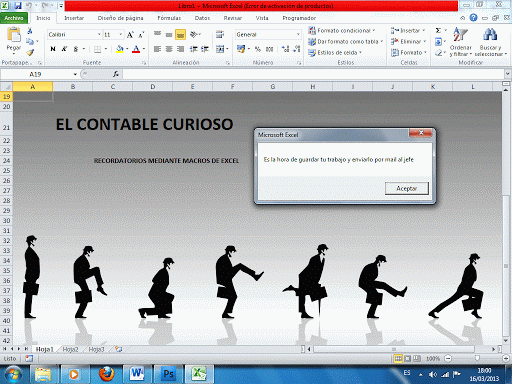Image resolution: width=512 pixels, height=384 pixels.
Task: Click Ajustar texto wrap icon
Action: [x=220, y=34]
